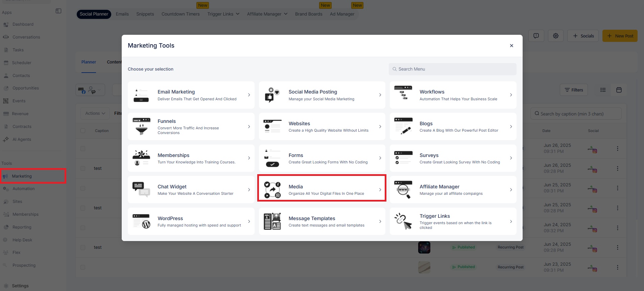Open Conversations in the sidebar
Viewport: 644px width, 291px height.
coord(26,37)
